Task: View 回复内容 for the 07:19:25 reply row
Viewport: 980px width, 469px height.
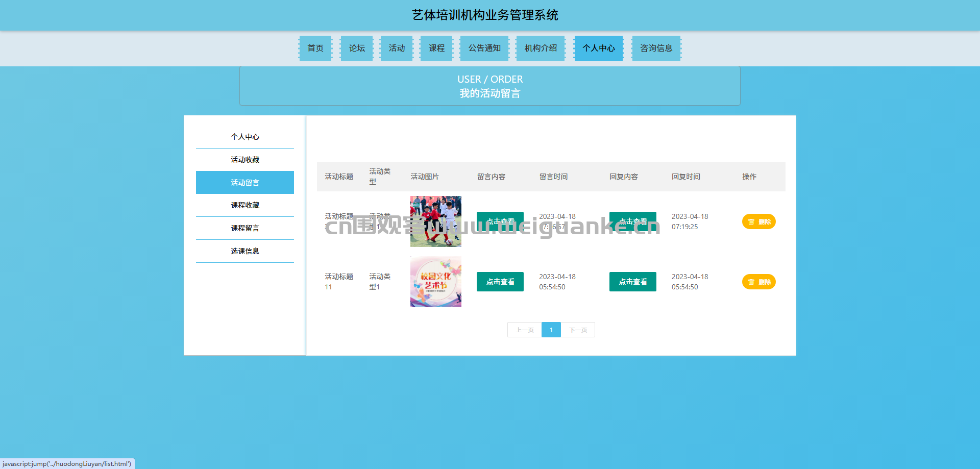Action: coord(633,221)
